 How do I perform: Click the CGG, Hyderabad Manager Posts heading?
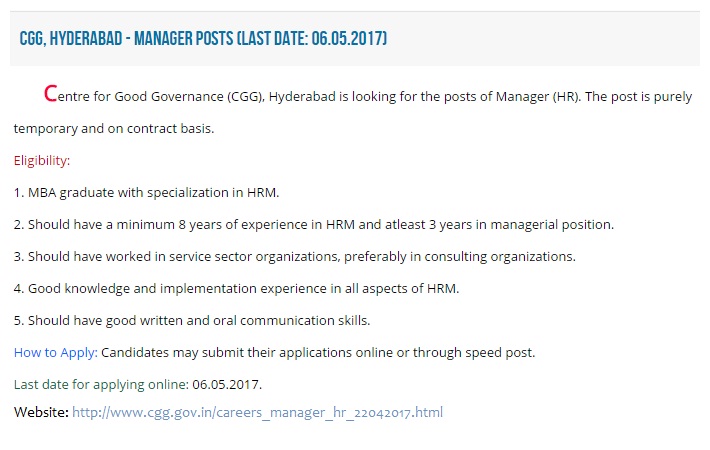coord(203,38)
